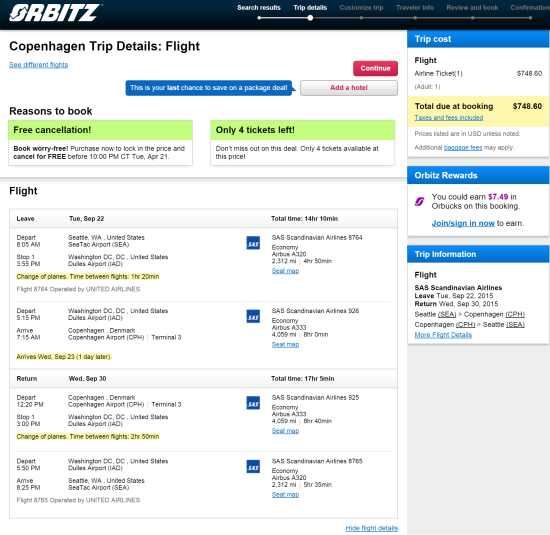Click the SAS logo for flight 925

tap(253, 403)
